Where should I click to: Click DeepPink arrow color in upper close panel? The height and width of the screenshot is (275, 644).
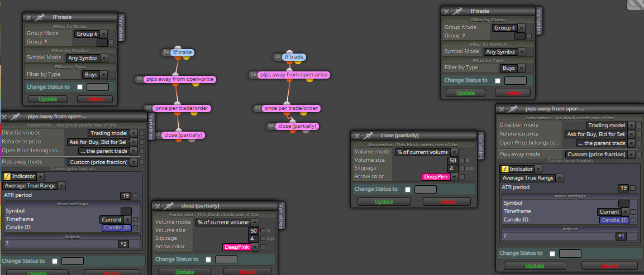tap(436, 177)
